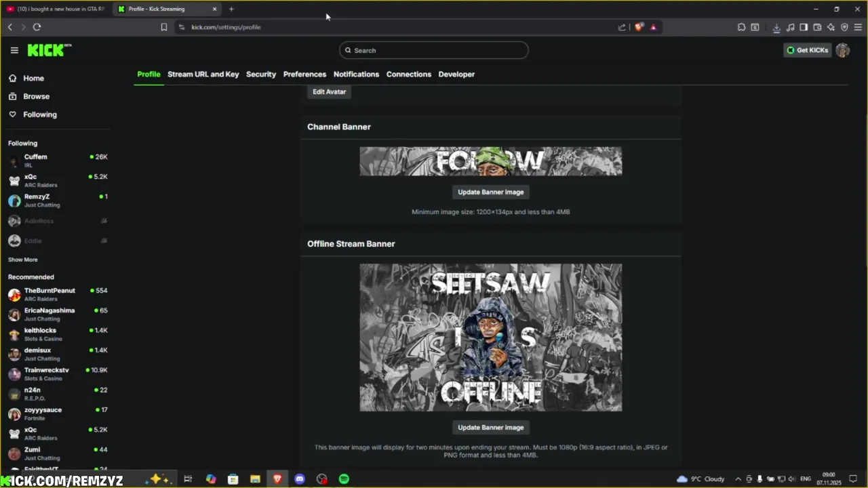
Task: Open EricaNagashima recommended channel
Action: click(58, 314)
